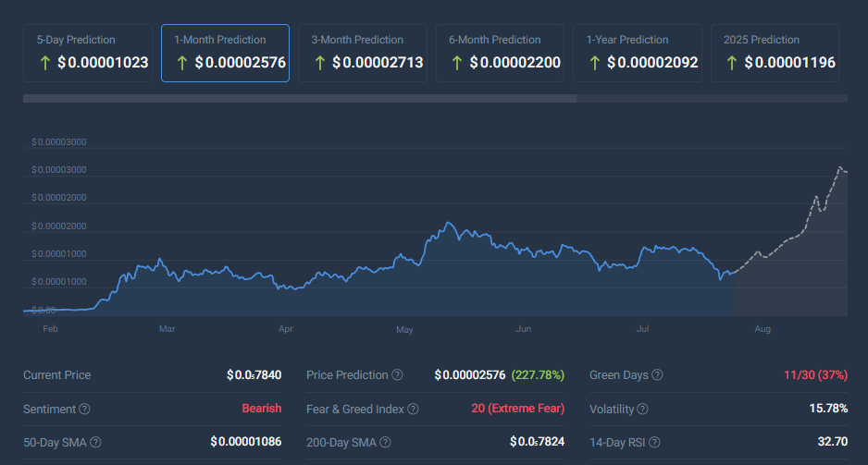Click the Feb label on chart axis
868x465 pixels.
50,329
